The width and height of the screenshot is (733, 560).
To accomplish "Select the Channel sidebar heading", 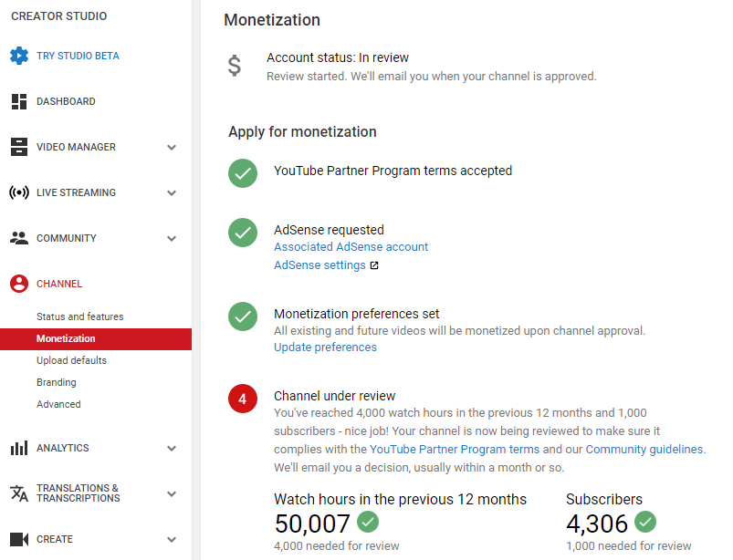I will coord(59,284).
